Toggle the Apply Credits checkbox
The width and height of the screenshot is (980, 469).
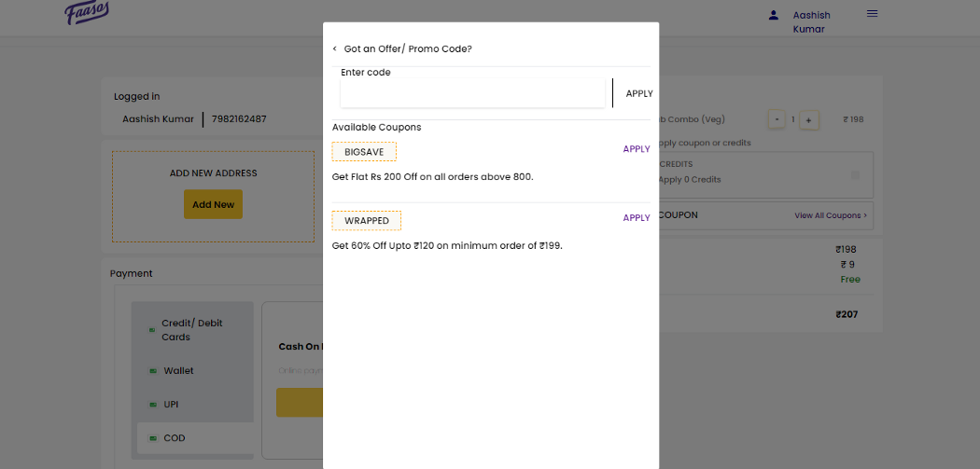[x=855, y=175]
